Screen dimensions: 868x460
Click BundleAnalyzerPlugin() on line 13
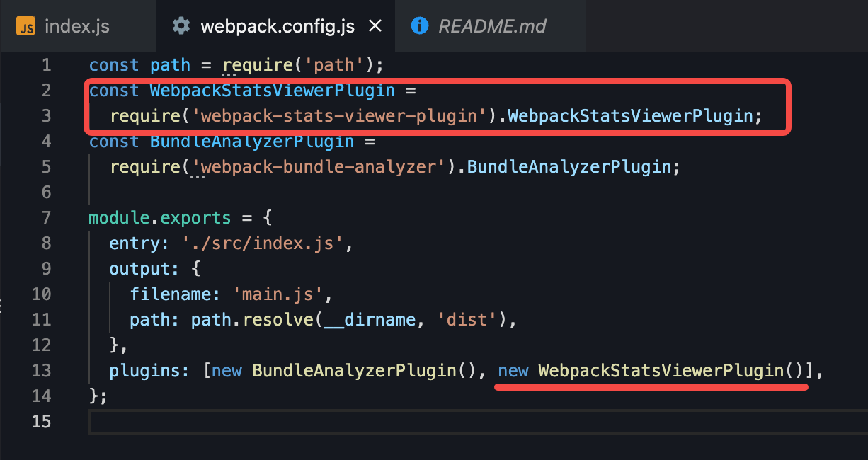(365, 371)
